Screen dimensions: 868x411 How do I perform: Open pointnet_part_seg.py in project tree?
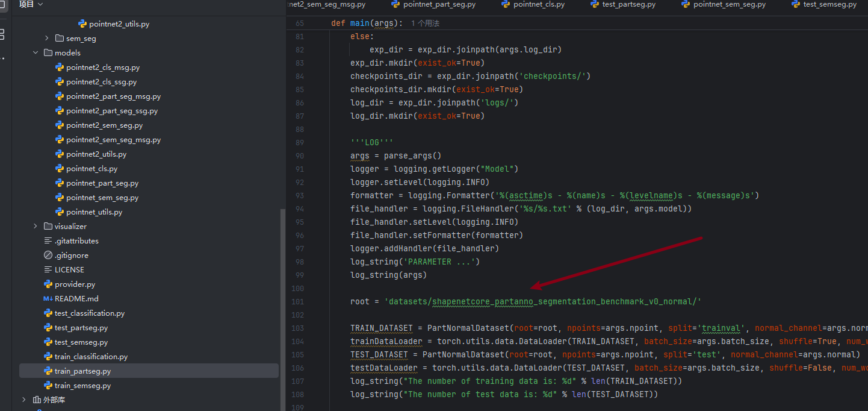[102, 183]
